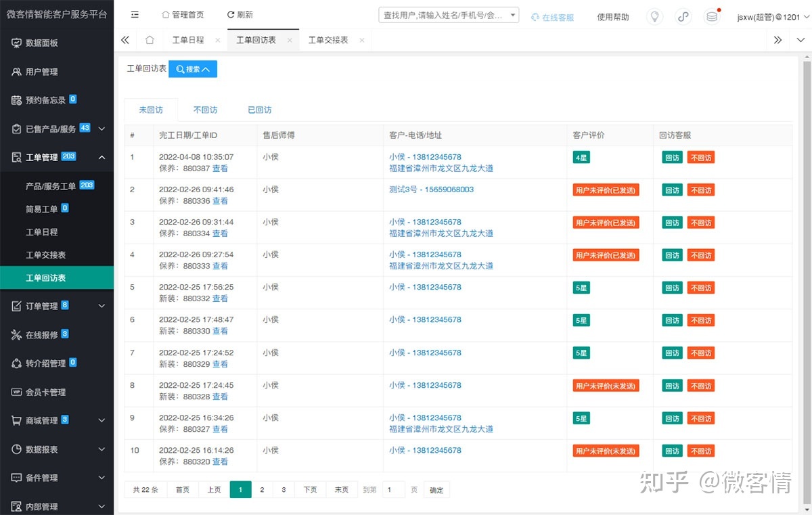Screen dimensions: 812x515
Task: Select 工单回访表 in the sidebar submenu
Action: [57, 277]
